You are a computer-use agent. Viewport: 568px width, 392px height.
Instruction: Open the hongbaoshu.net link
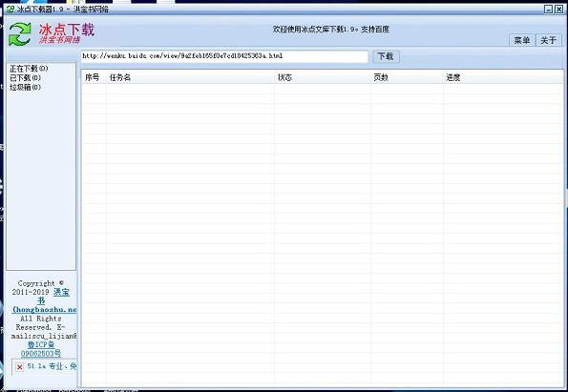pyautogui.click(x=45, y=310)
